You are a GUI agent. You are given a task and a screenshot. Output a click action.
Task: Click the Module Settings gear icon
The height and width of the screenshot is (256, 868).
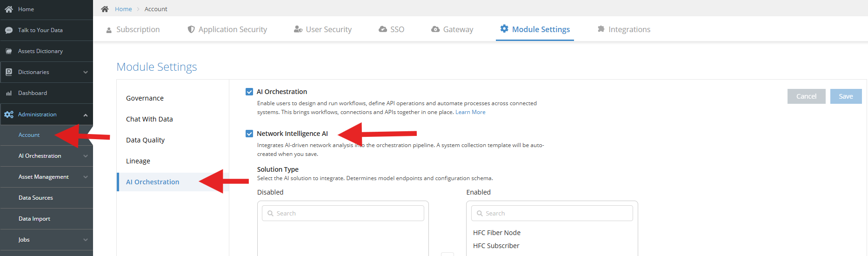click(x=504, y=29)
